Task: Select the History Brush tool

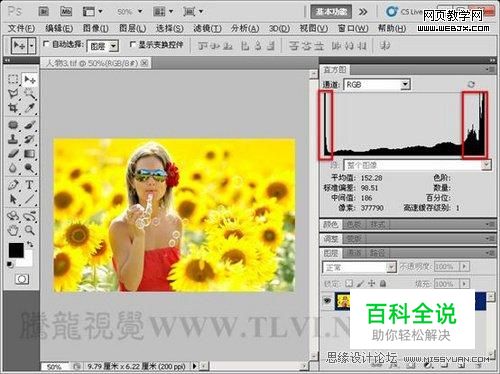Action: (30, 139)
